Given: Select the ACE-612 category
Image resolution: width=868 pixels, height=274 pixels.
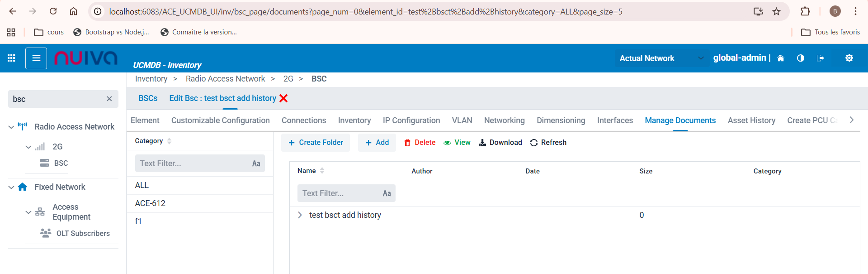Looking at the screenshot, I should (150, 203).
